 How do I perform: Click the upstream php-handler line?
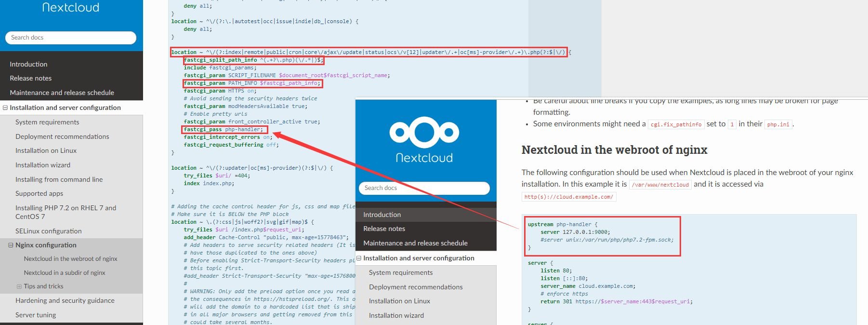563,224
